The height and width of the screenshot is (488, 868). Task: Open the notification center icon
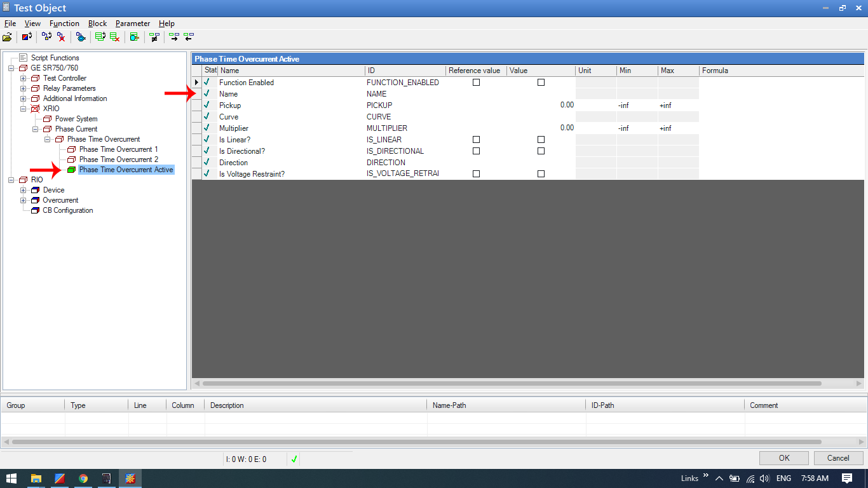[847, 478]
